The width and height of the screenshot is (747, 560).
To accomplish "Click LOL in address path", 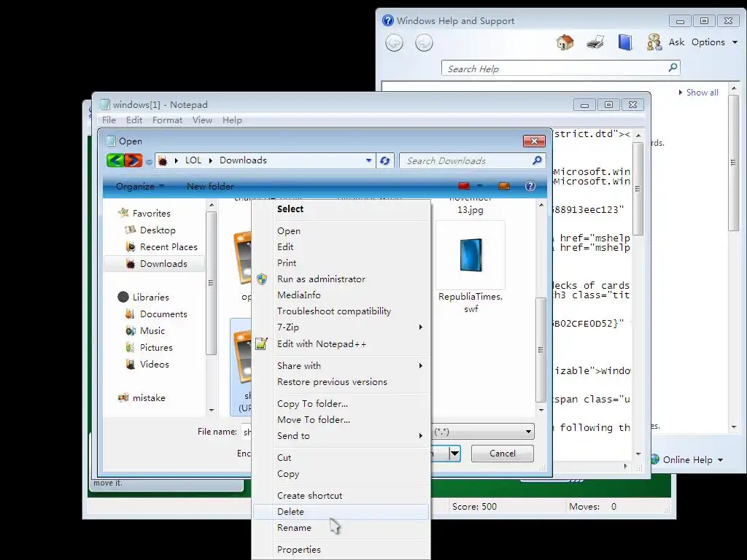I will pyautogui.click(x=193, y=160).
